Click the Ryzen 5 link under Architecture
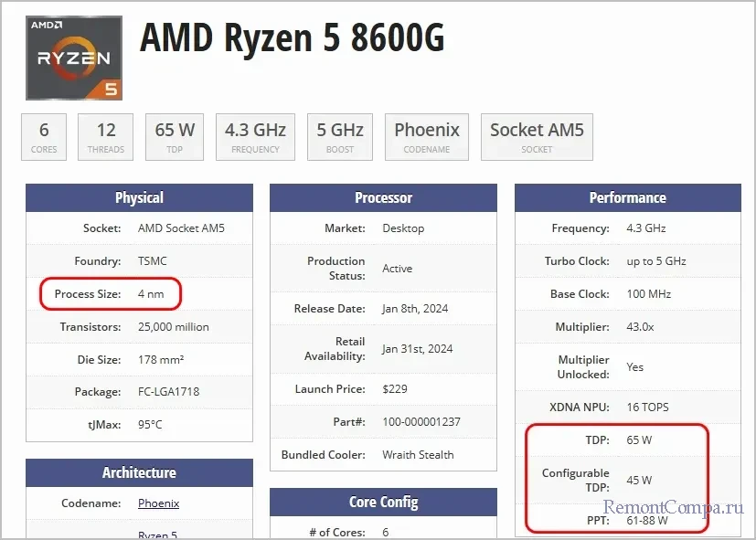Screen dimensions: 756x540 (x=157, y=535)
